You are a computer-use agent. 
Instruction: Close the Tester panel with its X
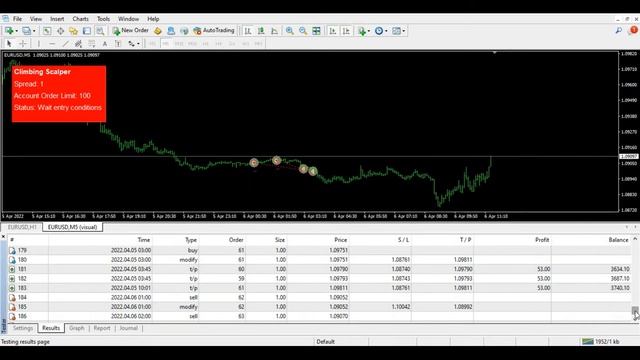(x=3, y=236)
